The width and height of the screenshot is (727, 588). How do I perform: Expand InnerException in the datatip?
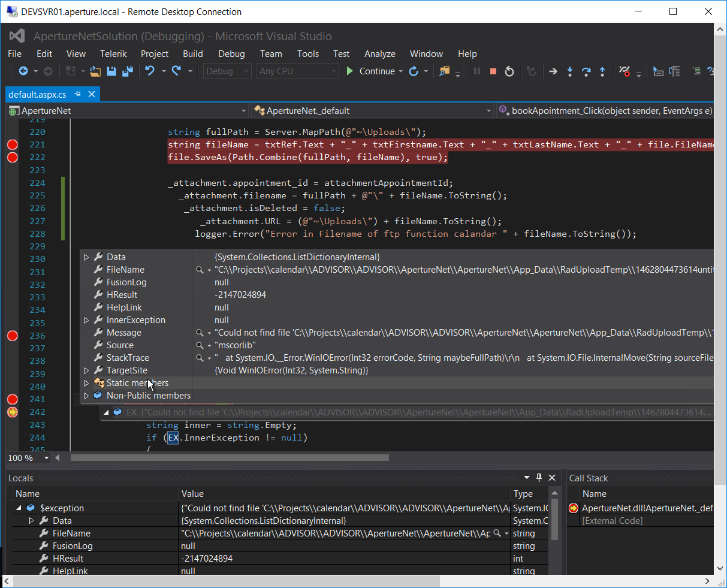[86, 320]
